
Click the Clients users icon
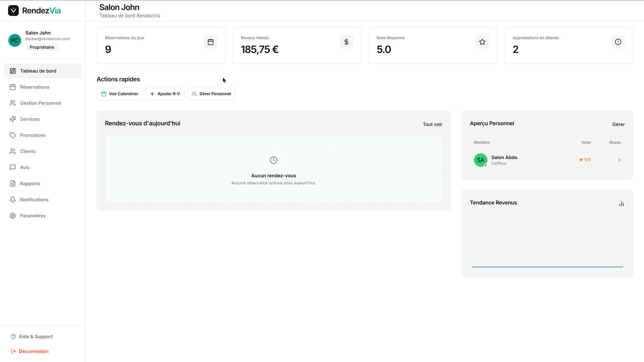[x=13, y=152]
